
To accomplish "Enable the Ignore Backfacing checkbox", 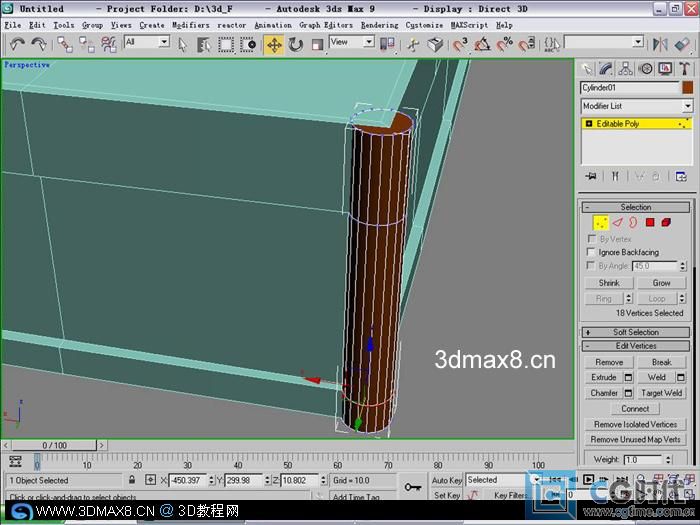I will 592,252.
